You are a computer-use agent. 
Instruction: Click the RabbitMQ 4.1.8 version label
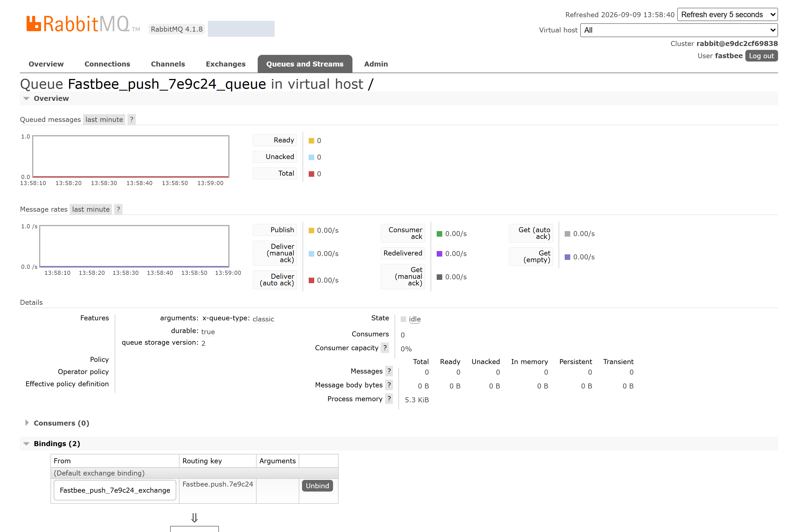pyautogui.click(x=177, y=29)
